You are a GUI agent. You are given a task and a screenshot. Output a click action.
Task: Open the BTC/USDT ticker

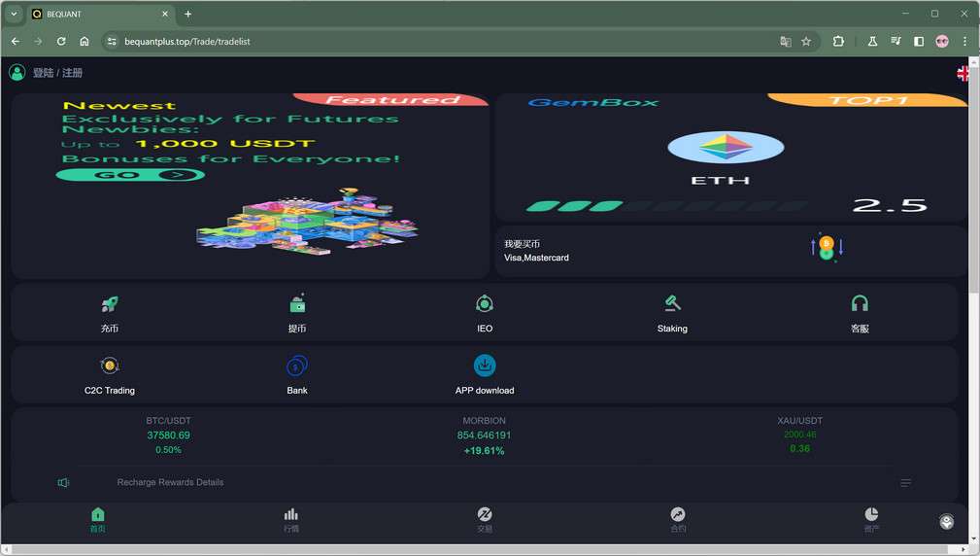pos(168,435)
